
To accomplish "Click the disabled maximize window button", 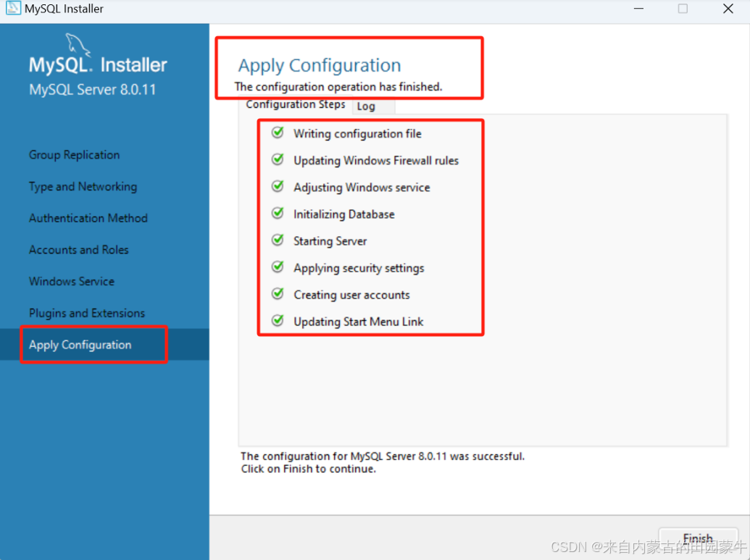I will tap(683, 9).
